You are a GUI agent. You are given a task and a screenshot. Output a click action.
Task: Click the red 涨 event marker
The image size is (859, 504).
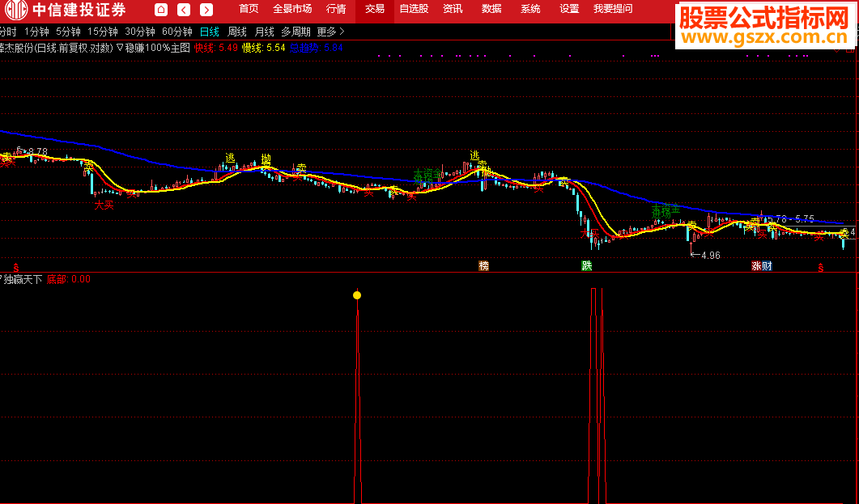click(x=756, y=266)
